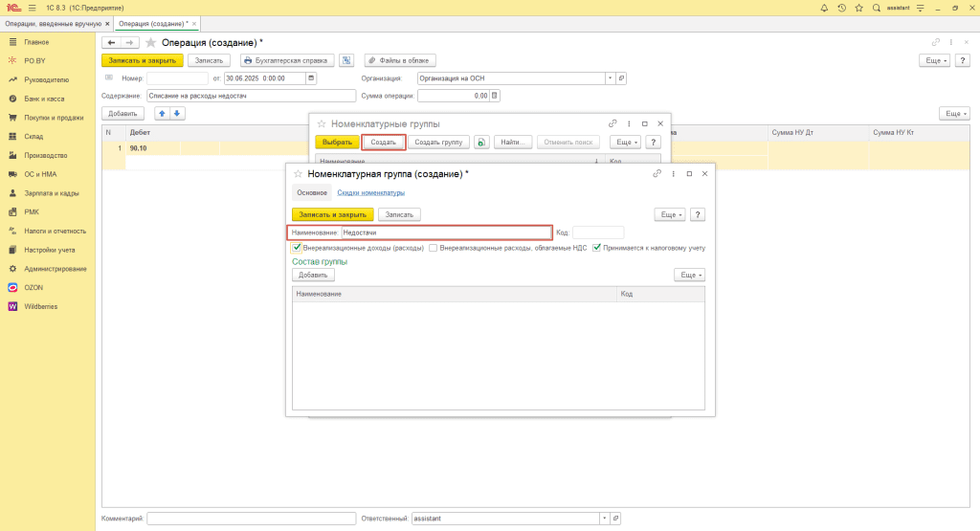Toggle Принимается к налоговому учету checkbox
The height and width of the screenshot is (531, 980).
(597, 248)
